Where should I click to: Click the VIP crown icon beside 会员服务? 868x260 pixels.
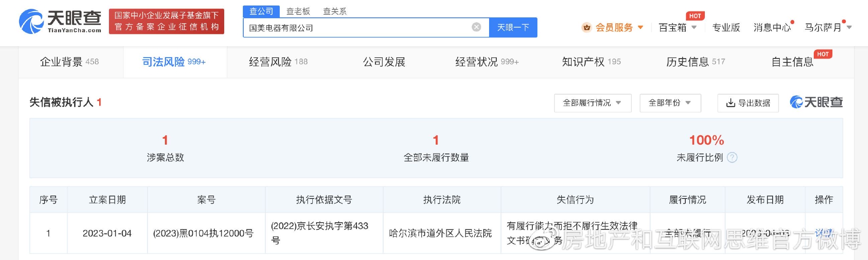click(x=587, y=28)
